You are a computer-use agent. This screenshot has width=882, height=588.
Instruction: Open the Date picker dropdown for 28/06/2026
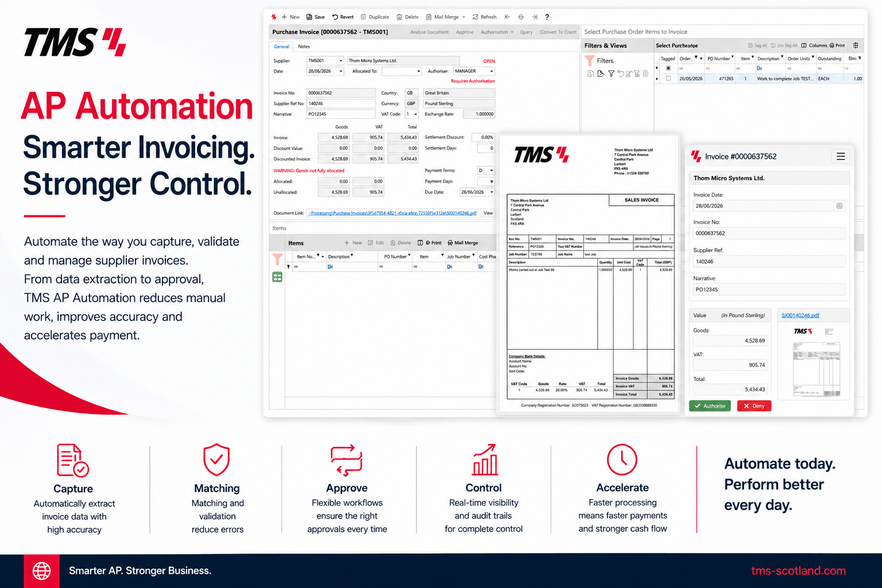341,72
